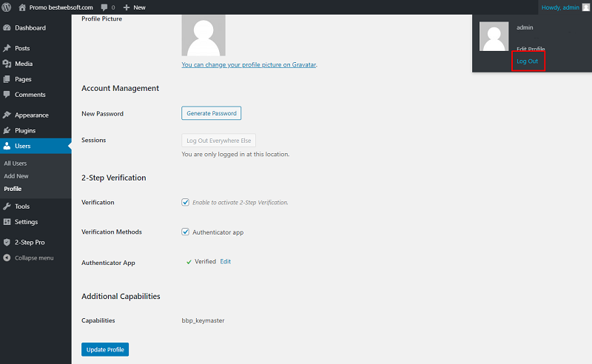Click the Update Profile button
This screenshot has width=592, height=364.
105,349
